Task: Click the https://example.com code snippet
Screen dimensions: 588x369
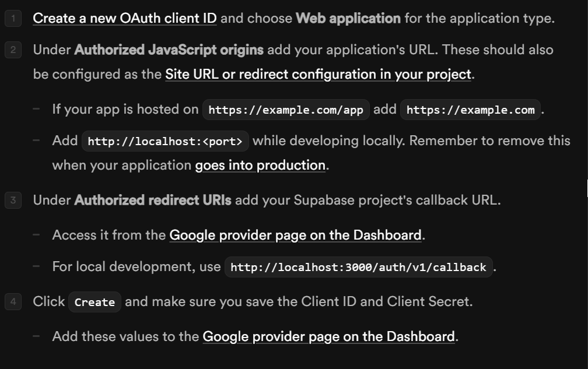Action: click(x=471, y=110)
